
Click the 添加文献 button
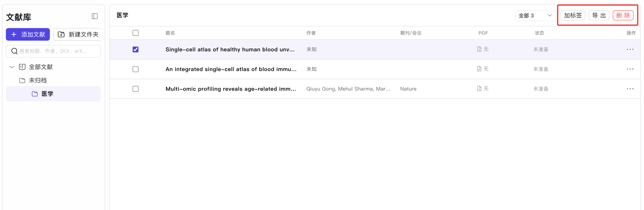pyautogui.click(x=28, y=35)
